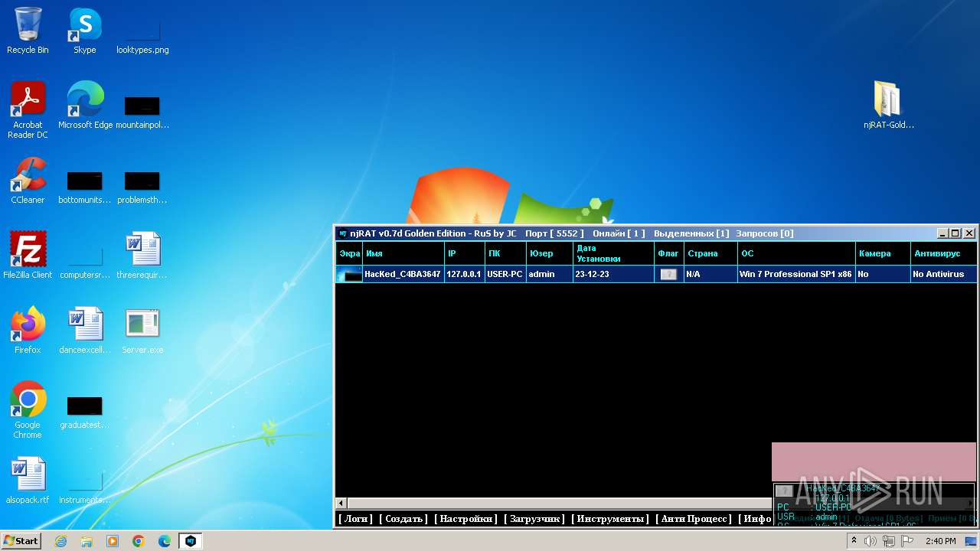Click the No Antivirus cell
Image resolution: width=980 pixels, height=551 pixels.
(x=943, y=274)
